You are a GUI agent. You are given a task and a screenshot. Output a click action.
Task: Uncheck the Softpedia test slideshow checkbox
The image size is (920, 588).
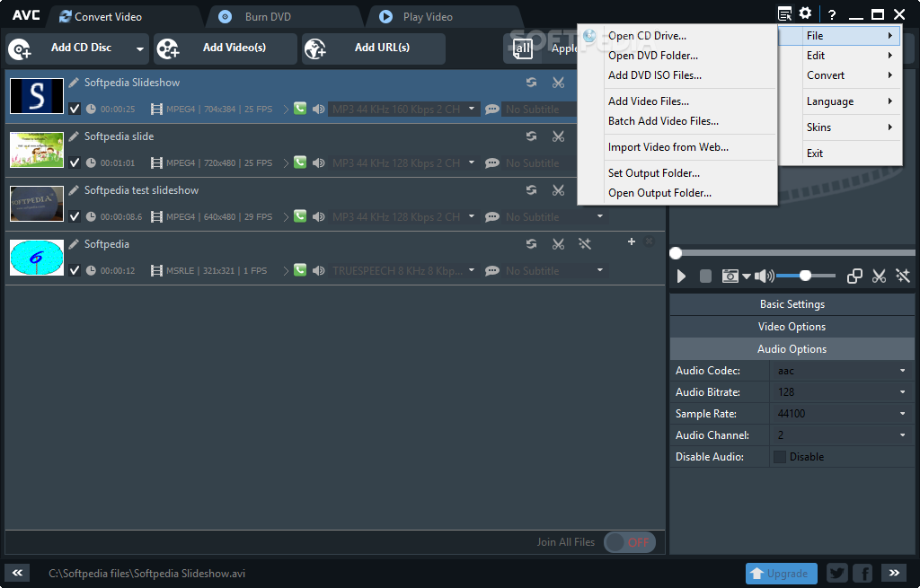click(75, 217)
